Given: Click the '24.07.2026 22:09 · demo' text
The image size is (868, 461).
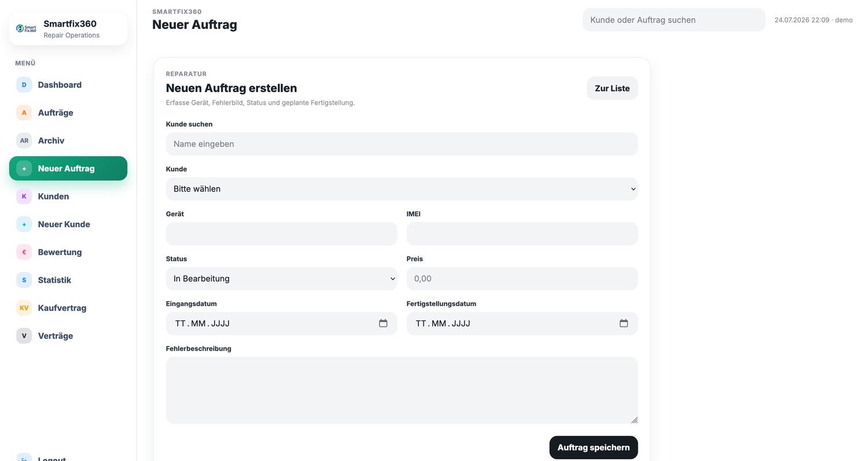Looking at the screenshot, I should click(x=813, y=20).
